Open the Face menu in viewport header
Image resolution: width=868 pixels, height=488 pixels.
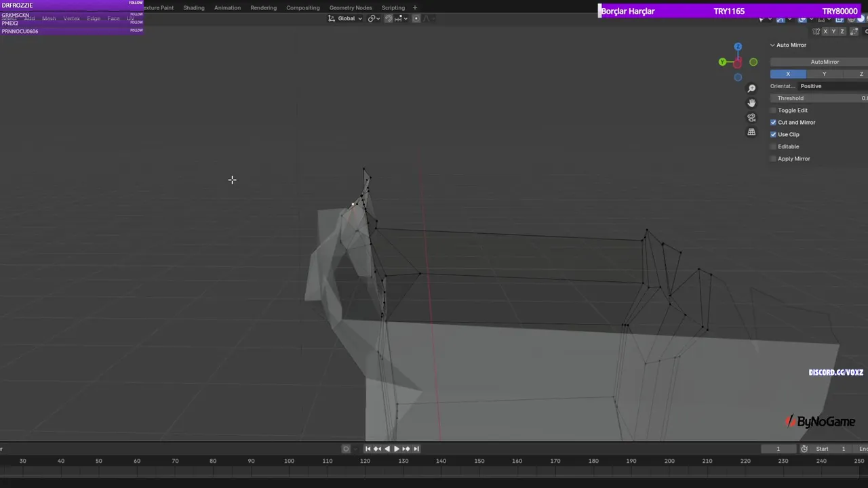point(113,18)
